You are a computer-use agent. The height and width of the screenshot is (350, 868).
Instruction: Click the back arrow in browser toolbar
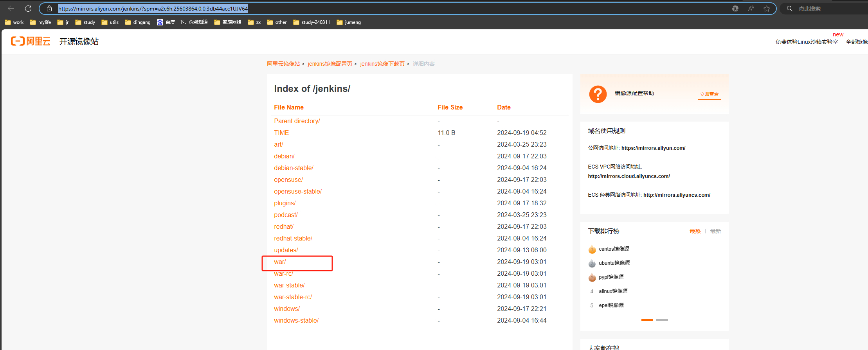(x=11, y=9)
